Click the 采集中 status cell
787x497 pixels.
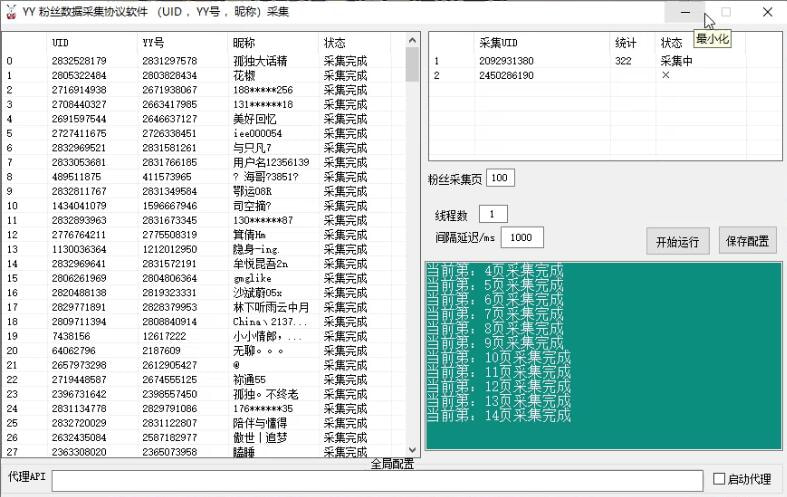click(x=677, y=61)
